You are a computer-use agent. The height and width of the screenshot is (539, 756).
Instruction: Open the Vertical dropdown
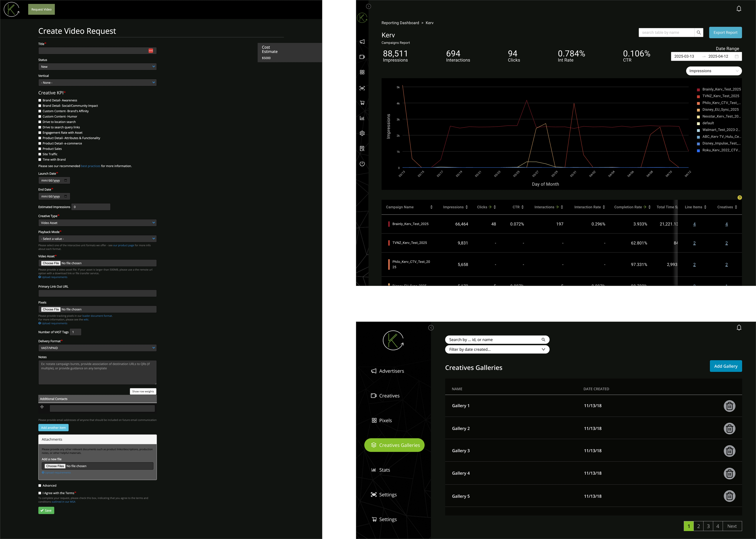coord(97,83)
